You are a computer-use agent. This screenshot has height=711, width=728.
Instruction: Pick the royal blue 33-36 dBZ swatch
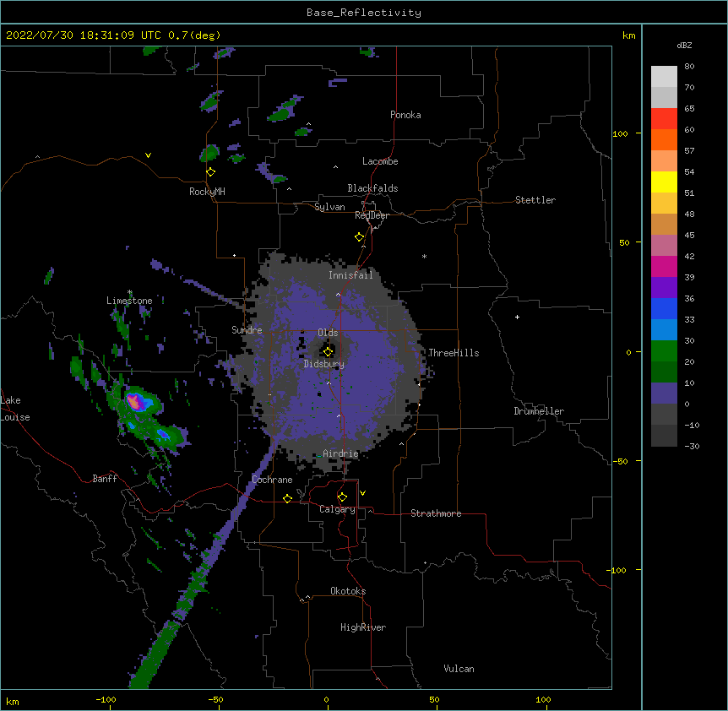click(x=664, y=308)
